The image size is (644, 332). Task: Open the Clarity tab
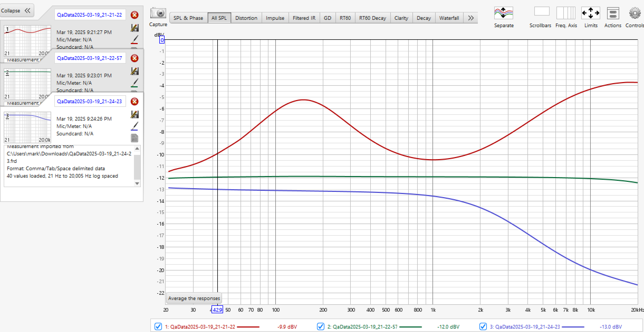pyautogui.click(x=401, y=18)
